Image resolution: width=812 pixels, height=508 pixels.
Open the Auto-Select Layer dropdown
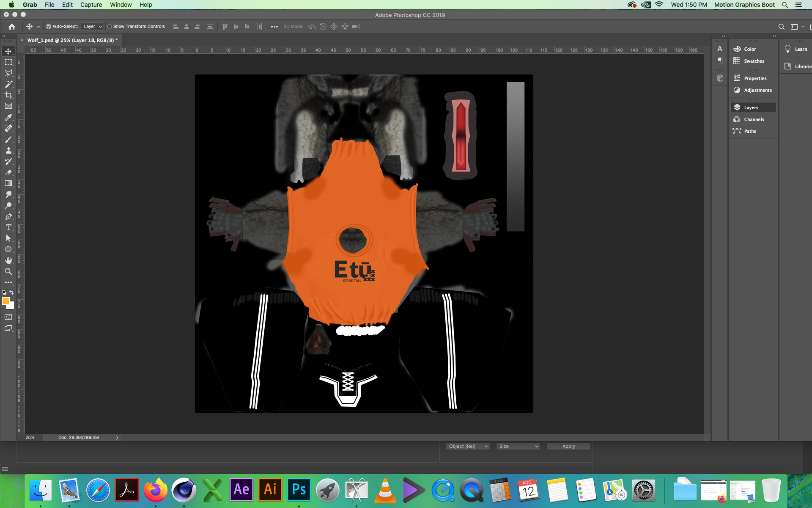coord(92,26)
